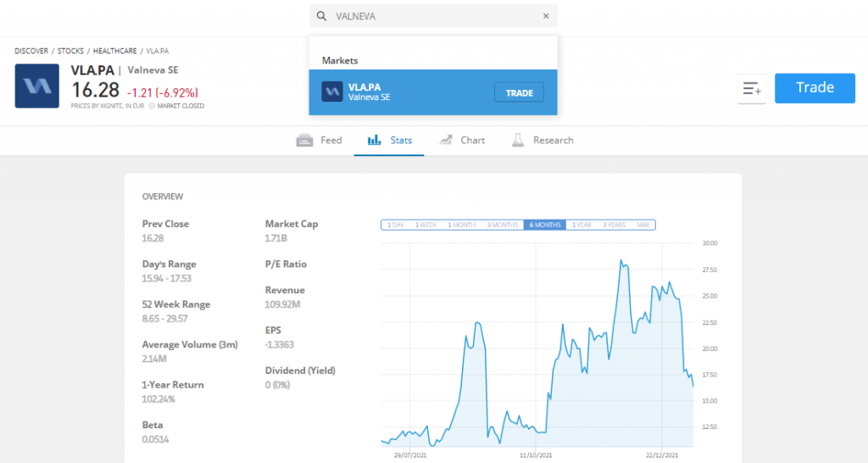
Task: Click the Markets heading in search dropdown
Action: pos(340,61)
